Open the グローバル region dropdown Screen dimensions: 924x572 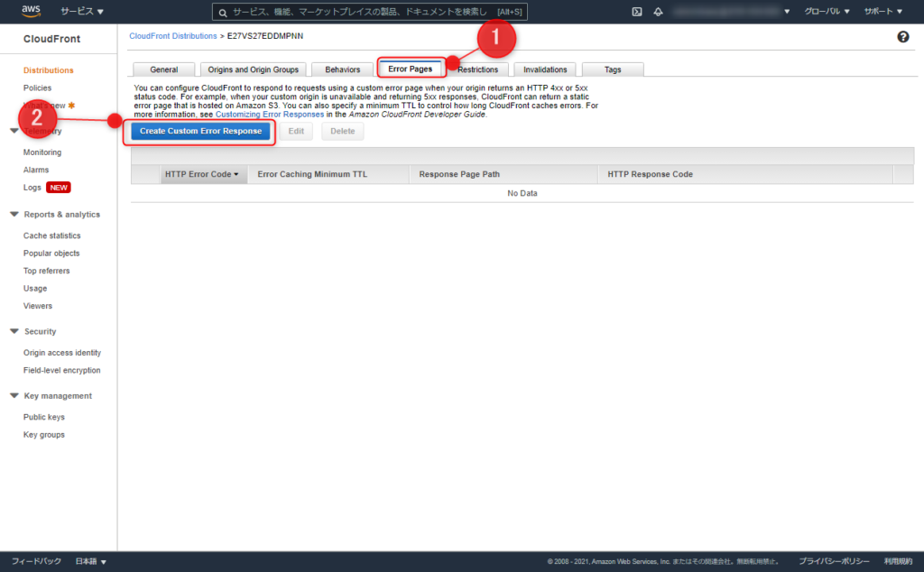[x=827, y=12]
